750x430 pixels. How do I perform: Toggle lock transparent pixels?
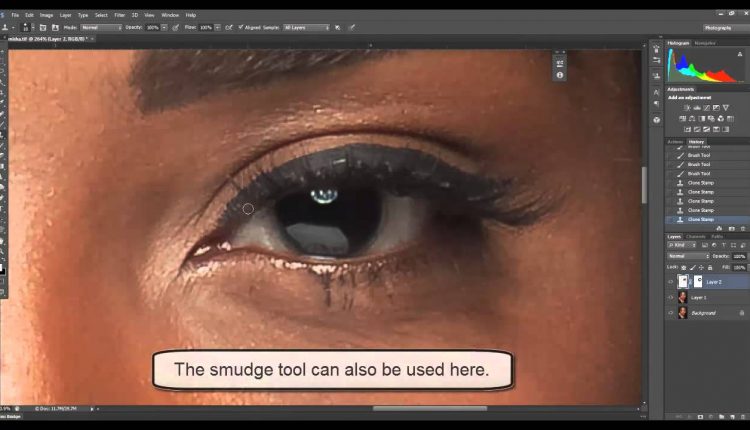click(x=684, y=268)
